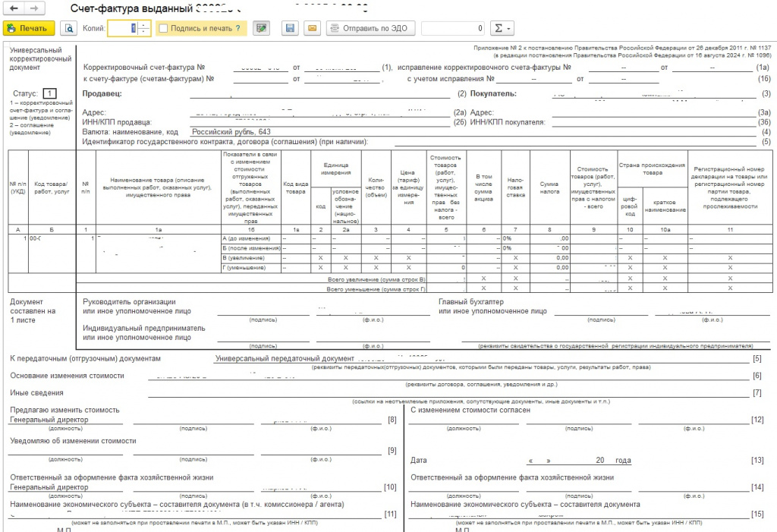Click the floppy disk save icon
Image resolution: width=777 pixels, height=532 pixels.
[291, 28]
